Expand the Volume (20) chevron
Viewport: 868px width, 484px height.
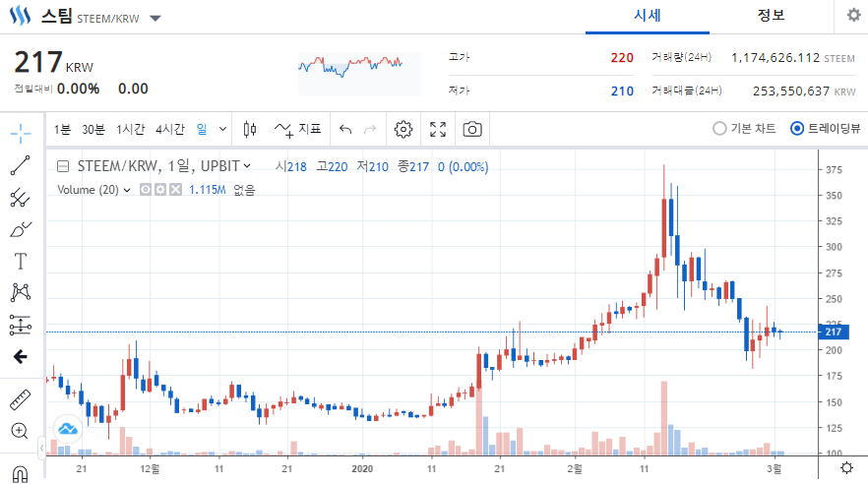(x=127, y=190)
